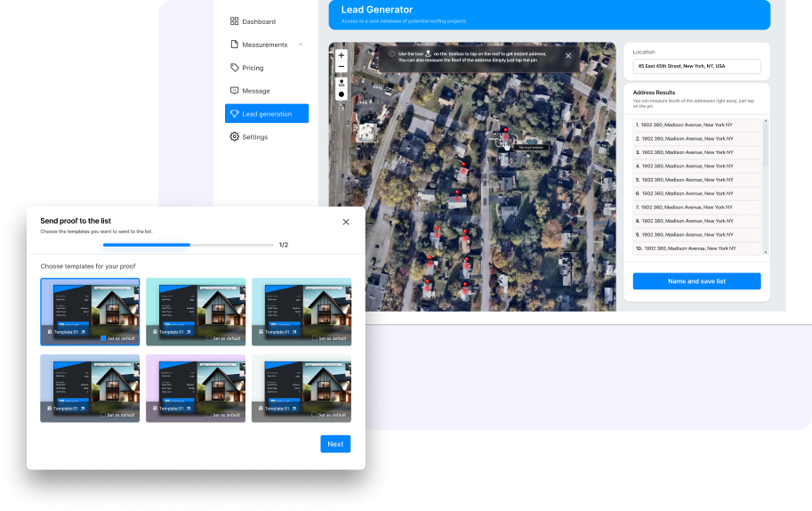The image size is (812, 511).
Task: Close the Send proof to the list dialog
Action: click(346, 222)
